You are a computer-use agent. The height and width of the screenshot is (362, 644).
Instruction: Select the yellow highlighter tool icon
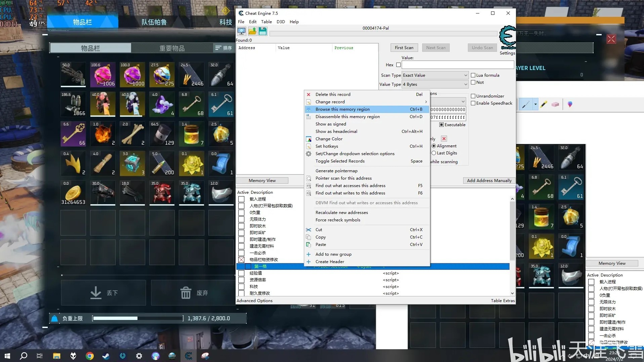point(544,104)
